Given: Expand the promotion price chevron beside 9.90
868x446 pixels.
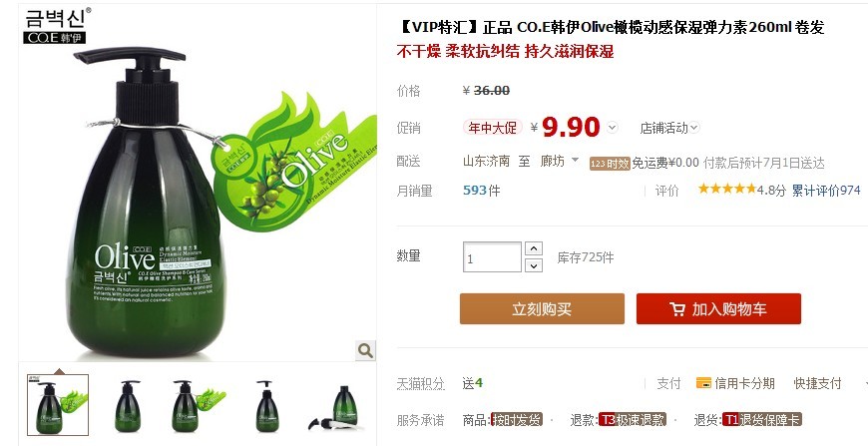Looking at the screenshot, I should click(612, 128).
